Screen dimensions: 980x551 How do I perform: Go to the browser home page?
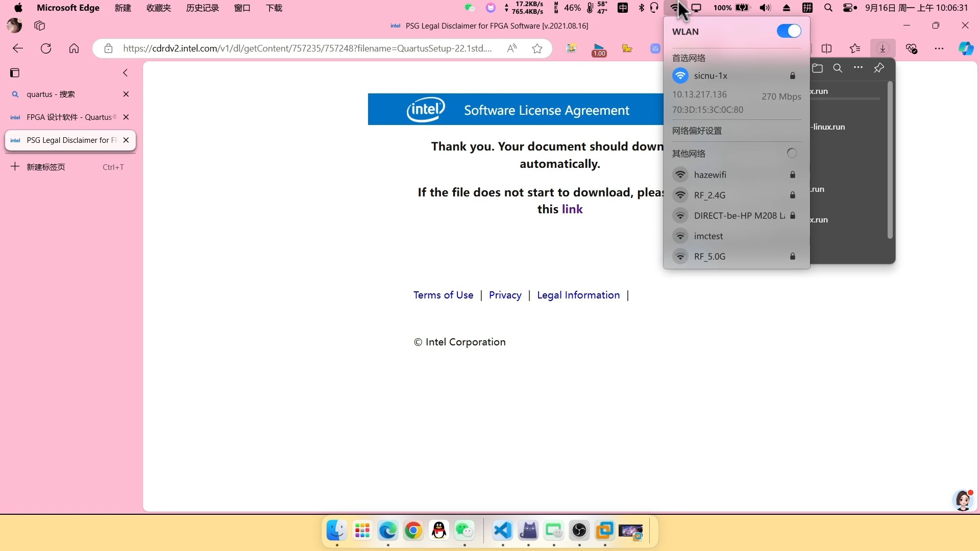(74, 48)
